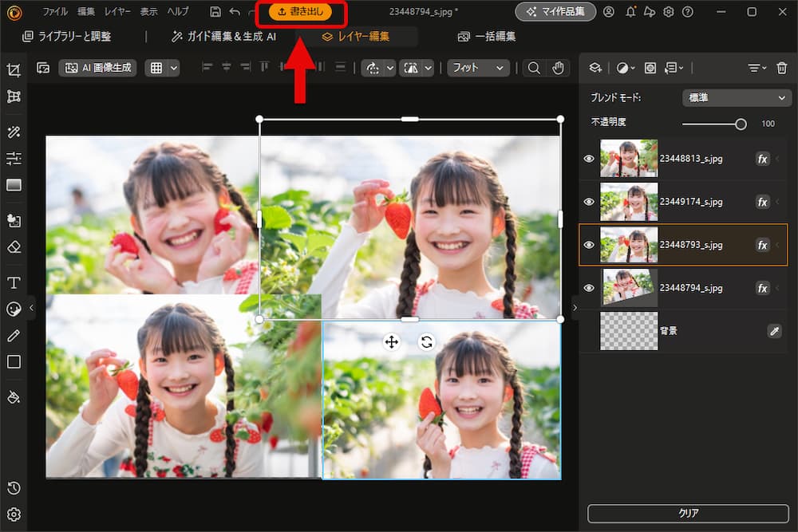798x532 pixels.
Task: Switch to ガイド編集＆生成 AI tab
Action: 224,37
